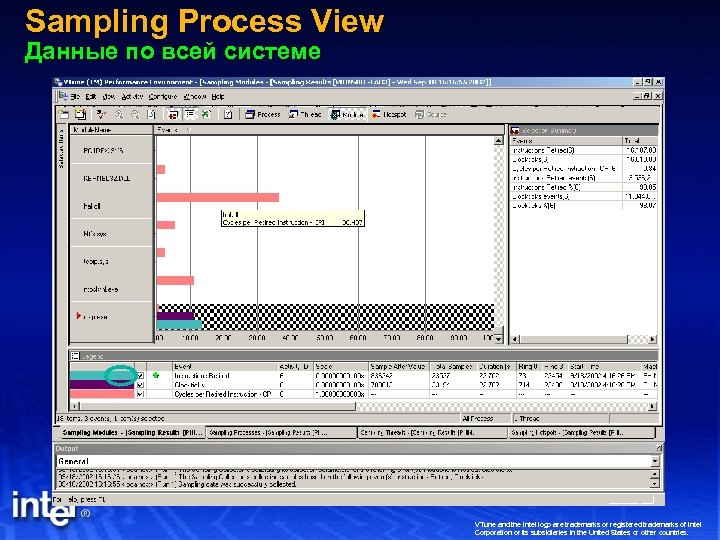Click the teal Instructions Retired color swatch
The width and height of the screenshot is (720, 540).
102,375
